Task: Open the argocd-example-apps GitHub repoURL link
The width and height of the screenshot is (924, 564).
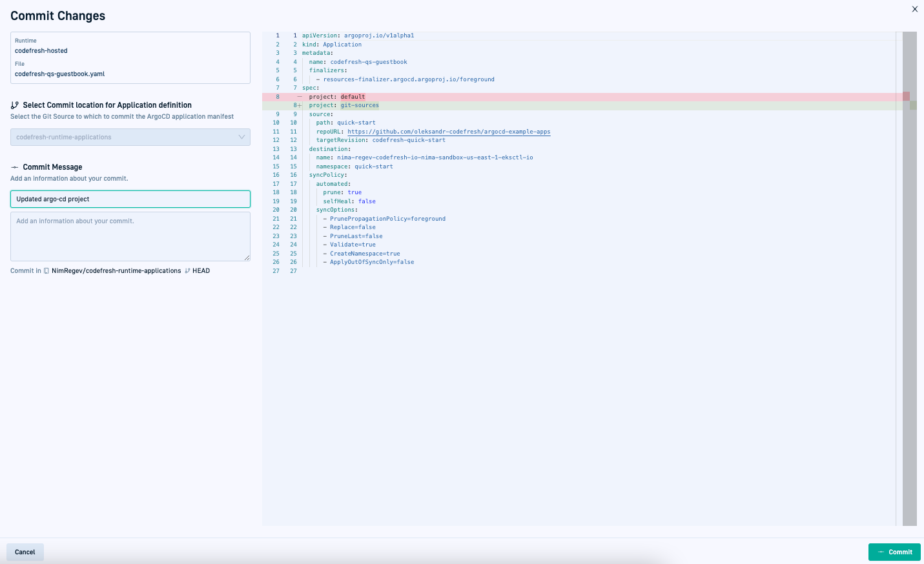Action: pyautogui.click(x=449, y=132)
